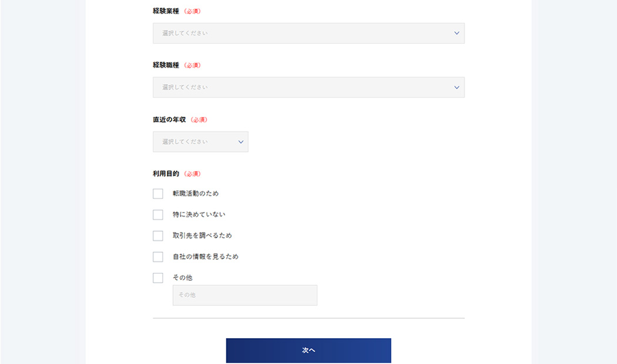This screenshot has width=617, height=364.
Task: Expand the 経験職種 dropdown
Action: click(308, 87)
